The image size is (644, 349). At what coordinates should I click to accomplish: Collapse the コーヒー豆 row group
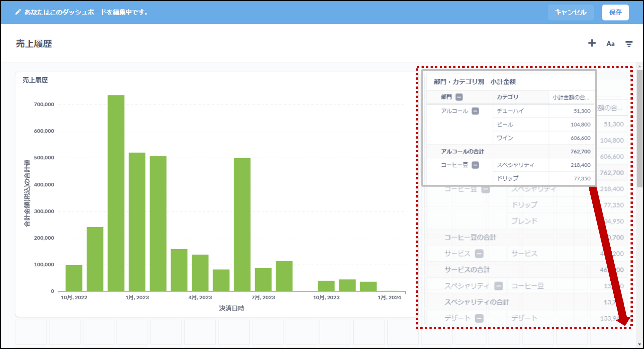(x=475, y=165)
